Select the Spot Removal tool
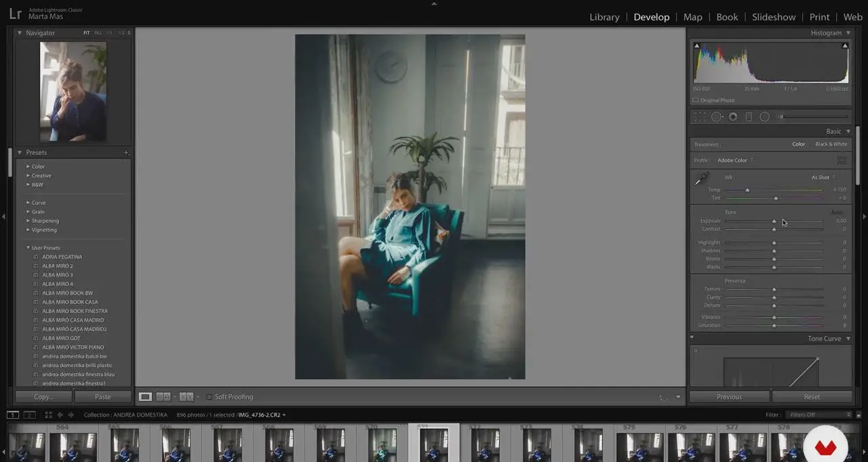 (x=717, y=117)
